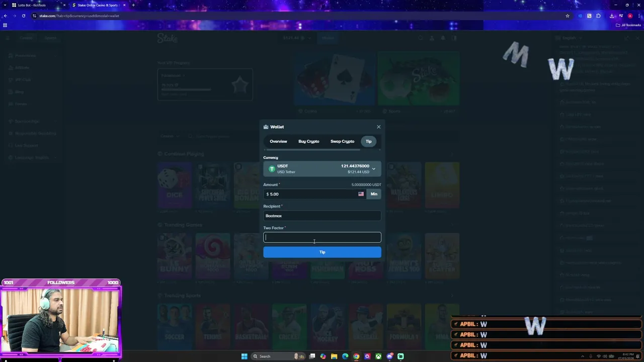Open Microsoft Edge from the taskbar
644x362 pixels.
[345, 356]
